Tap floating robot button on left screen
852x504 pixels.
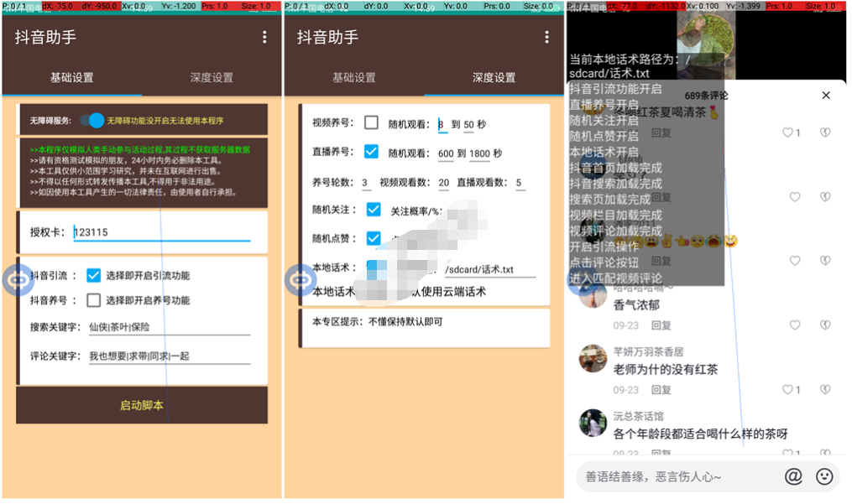point(18,280)
